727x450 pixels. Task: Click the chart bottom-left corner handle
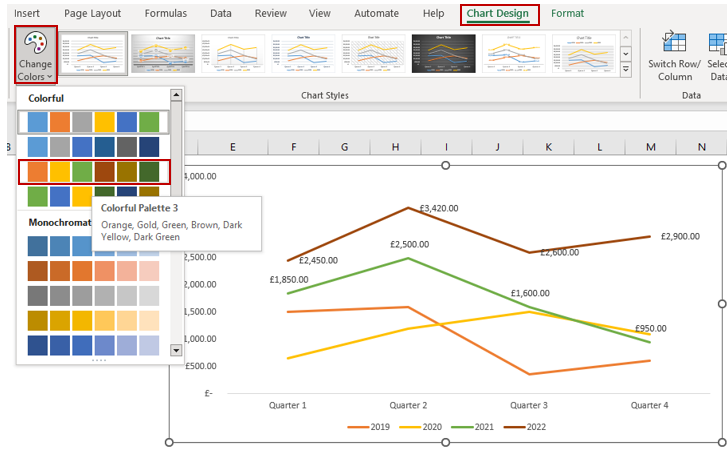(169, 443)
